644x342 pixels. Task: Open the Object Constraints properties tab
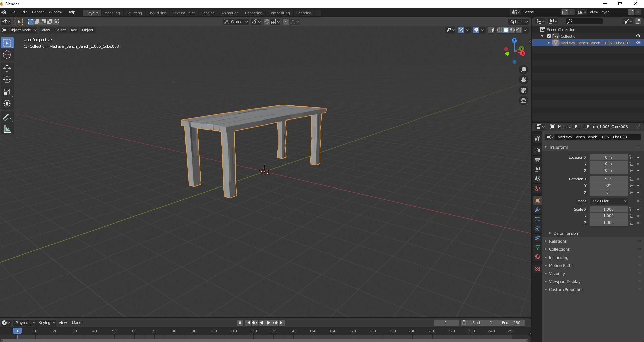(x=537, y=238)
